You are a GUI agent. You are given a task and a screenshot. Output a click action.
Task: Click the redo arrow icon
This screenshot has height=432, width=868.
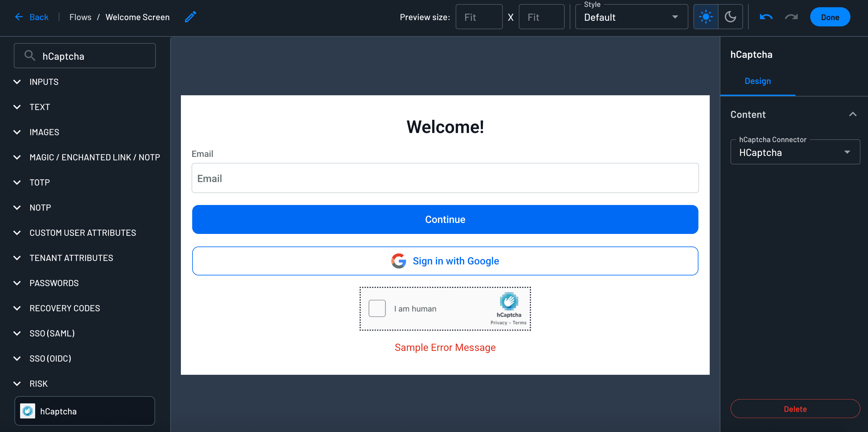(791, 17)
